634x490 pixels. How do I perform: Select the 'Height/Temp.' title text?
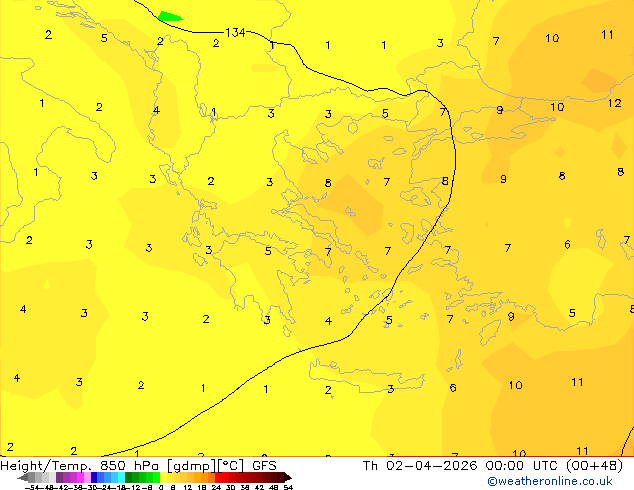pyautogui.click(x=46, y=466)
